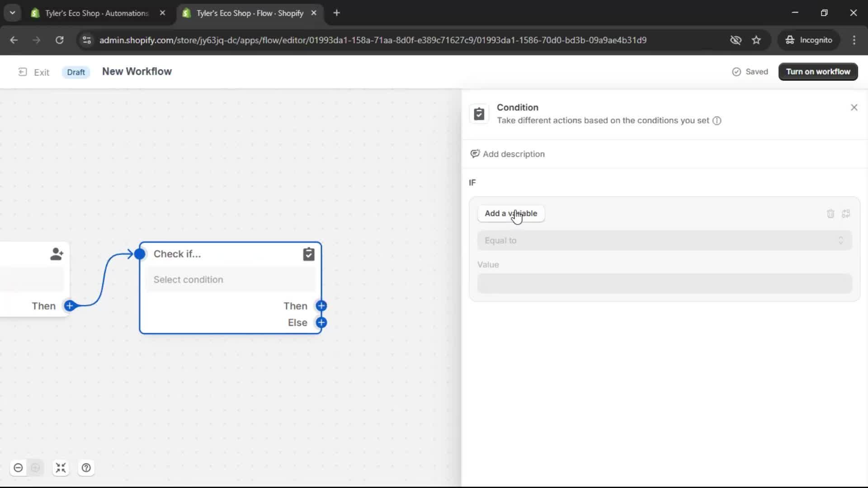Click the Check if checkbox icon on node
The width and height of the screenshot is (868, 488).
[x=309, y=254]
